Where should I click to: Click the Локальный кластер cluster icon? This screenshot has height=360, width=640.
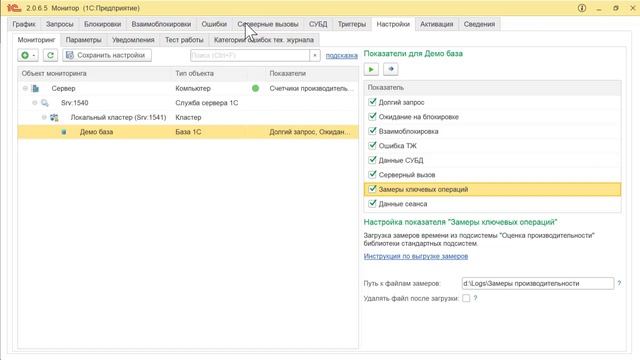[54, 118]
